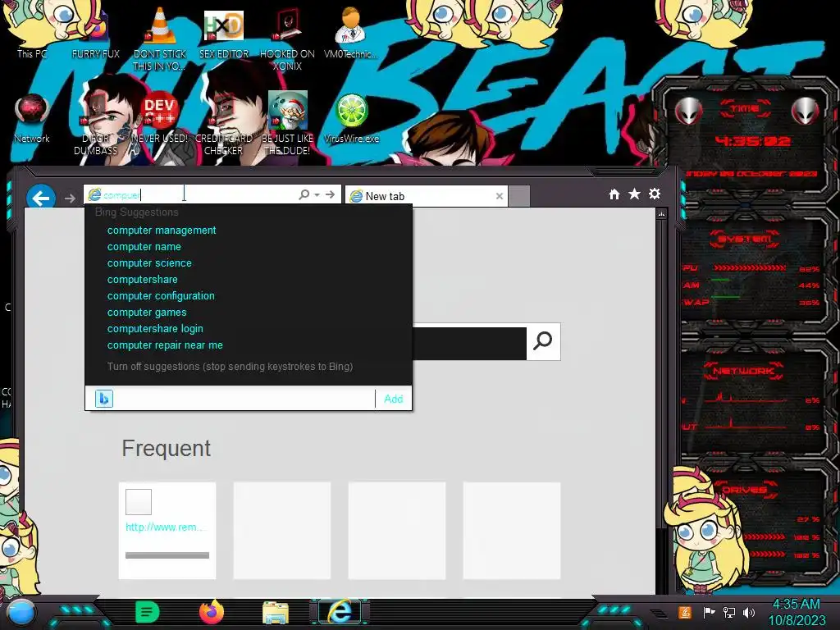Screen dimensions: 840x630
Task: Click the Go arrow in the address bar
Action: 330,194
